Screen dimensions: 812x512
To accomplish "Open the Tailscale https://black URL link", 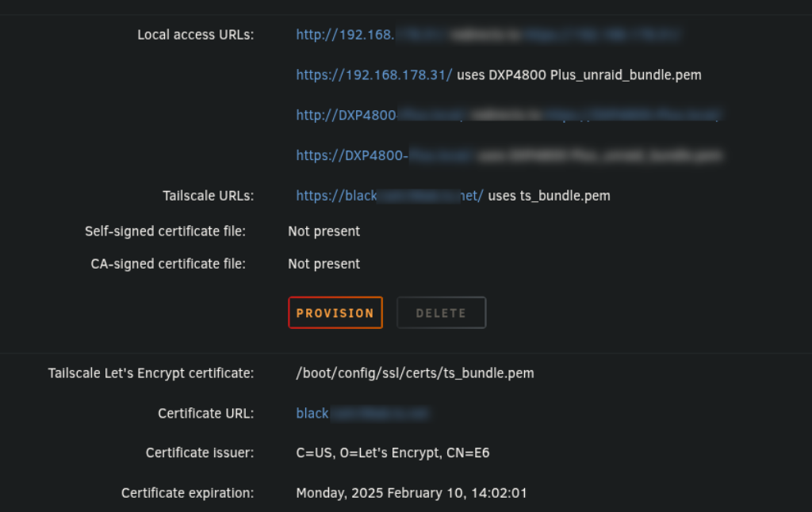I will coord(389,196).
